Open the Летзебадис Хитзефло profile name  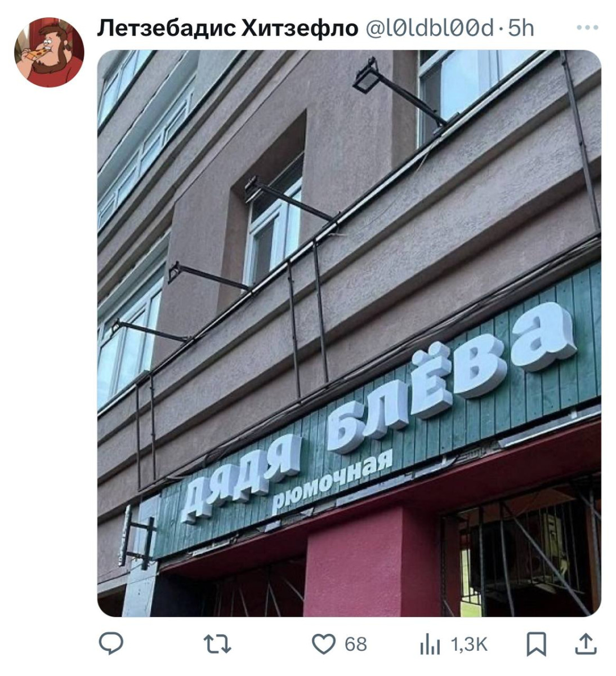tap(227, 28)
